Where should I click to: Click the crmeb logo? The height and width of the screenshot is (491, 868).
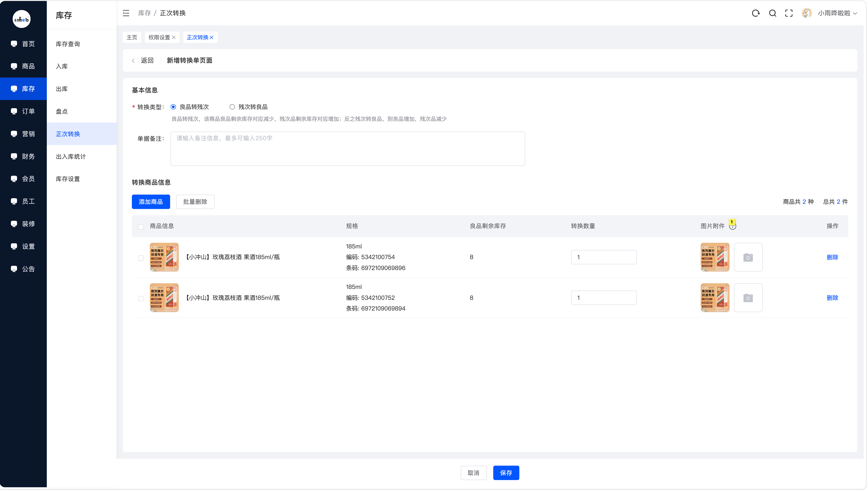tap(22, 19)
